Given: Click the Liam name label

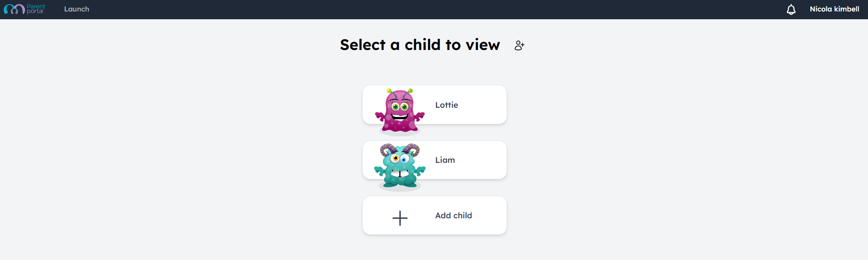Looking at the screenshot, I should (x=445, y=160).
